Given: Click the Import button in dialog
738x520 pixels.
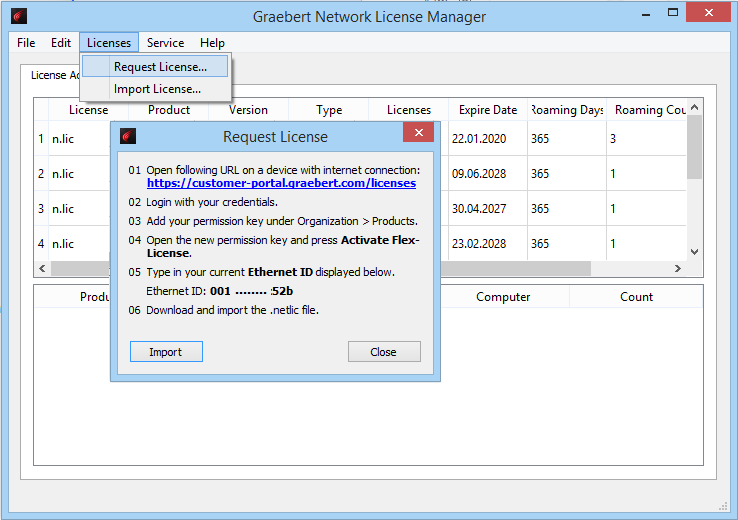Looking at the screenshot, I should click(x=166, y=352).
